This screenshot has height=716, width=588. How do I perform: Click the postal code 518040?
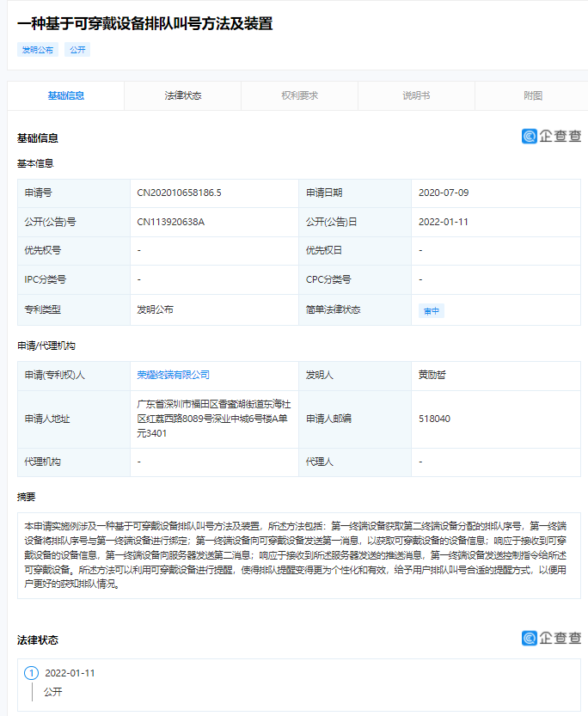coord(434,419)
